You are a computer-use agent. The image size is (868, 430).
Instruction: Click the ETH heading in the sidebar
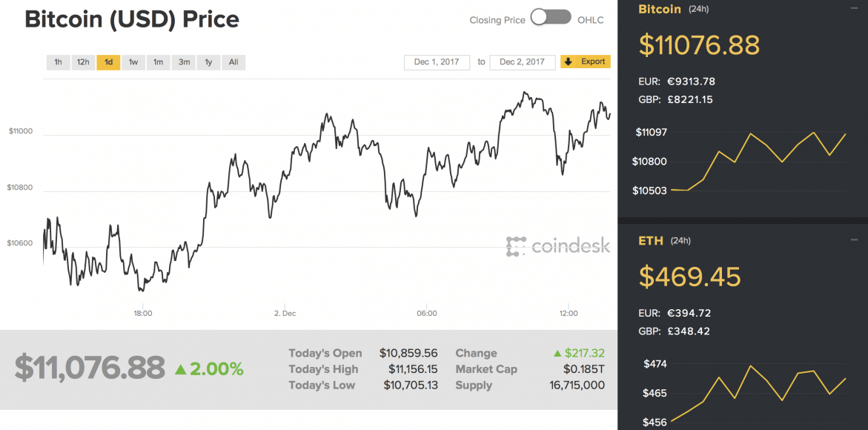click(x=649, y=240)
